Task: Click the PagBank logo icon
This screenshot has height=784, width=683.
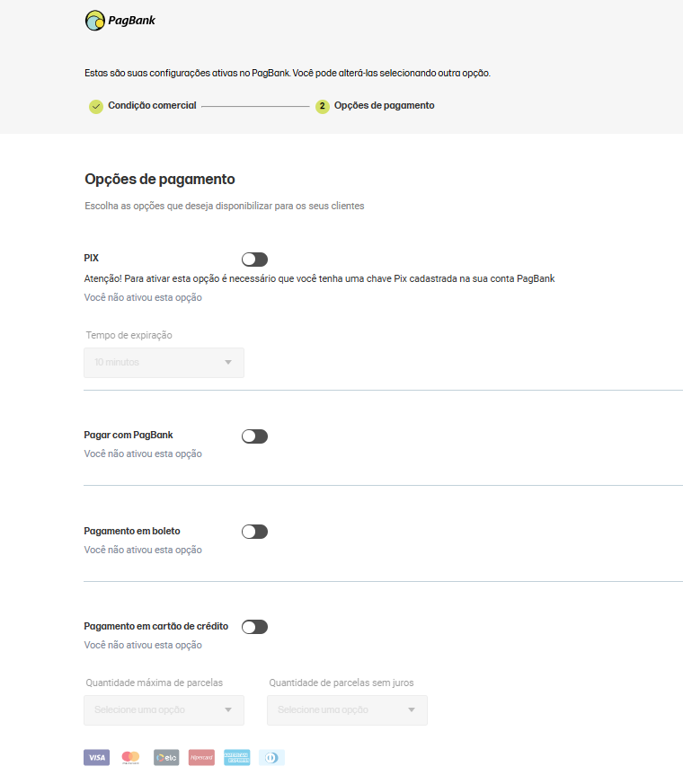Action: pos(95,21)
